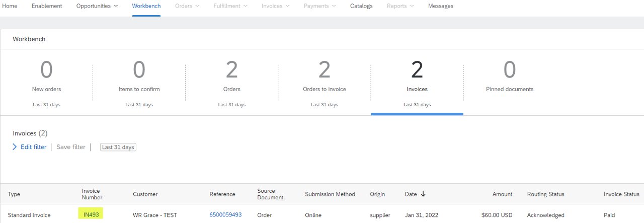Image resolution: width=644 pixels, height=223 pixels.
Task: Click the Customer column header
Action: (145, 194)
